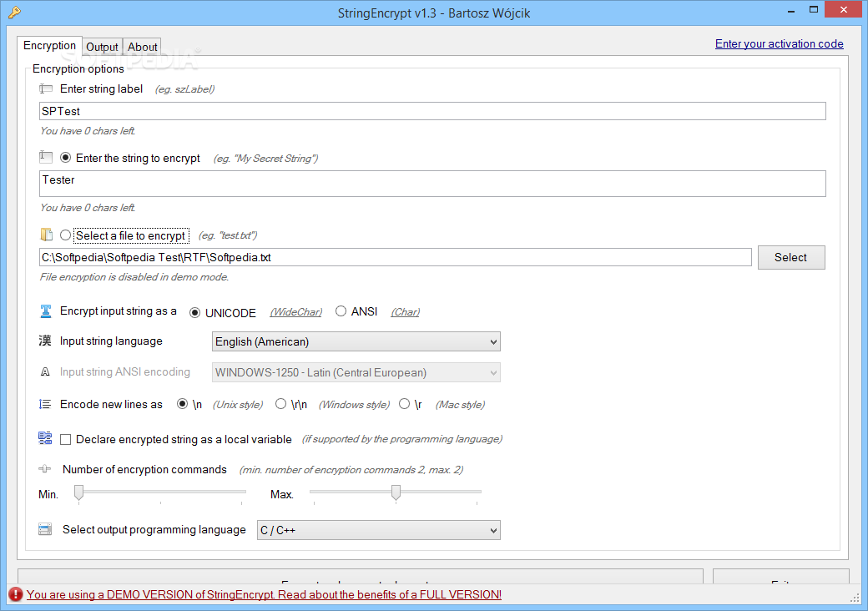The image size is (868, 611).
Task: Enable Declare encrypted string as a local variable
Action: click(x=65, y=439)
